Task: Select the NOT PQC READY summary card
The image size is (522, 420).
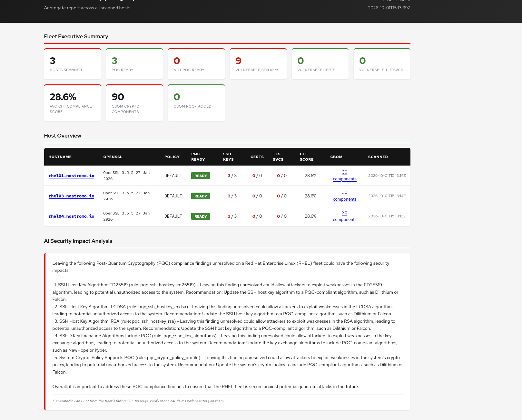Action: (196, 64)
